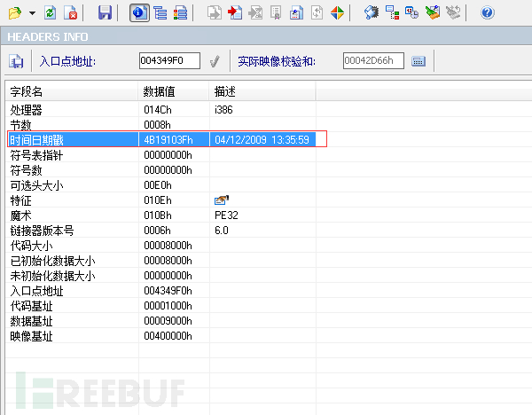Click the timestamp value 4B19103Fh
The height and width of the screenshot is (415, 532).
(x=168, y=140)
